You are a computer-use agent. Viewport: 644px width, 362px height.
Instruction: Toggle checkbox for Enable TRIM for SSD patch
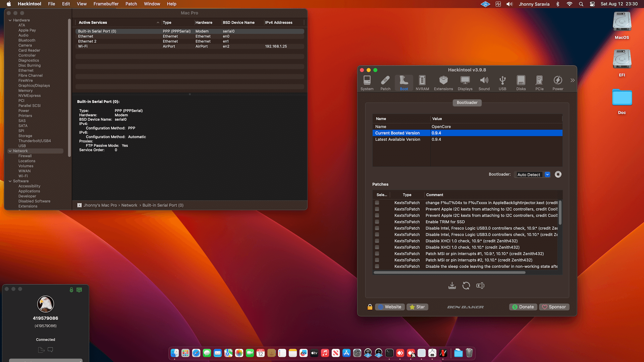(377, 222)
